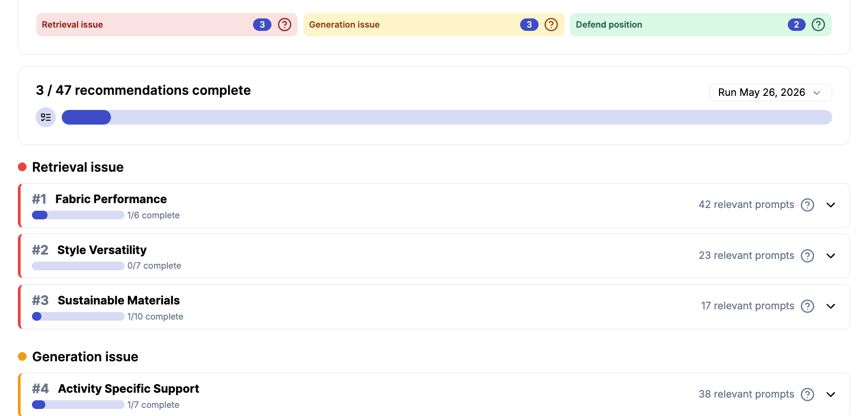Image resolution: width=868 pixels, height=416 pixels.
Task: Click the '1/6 complete' label
Action: point(153,216)
